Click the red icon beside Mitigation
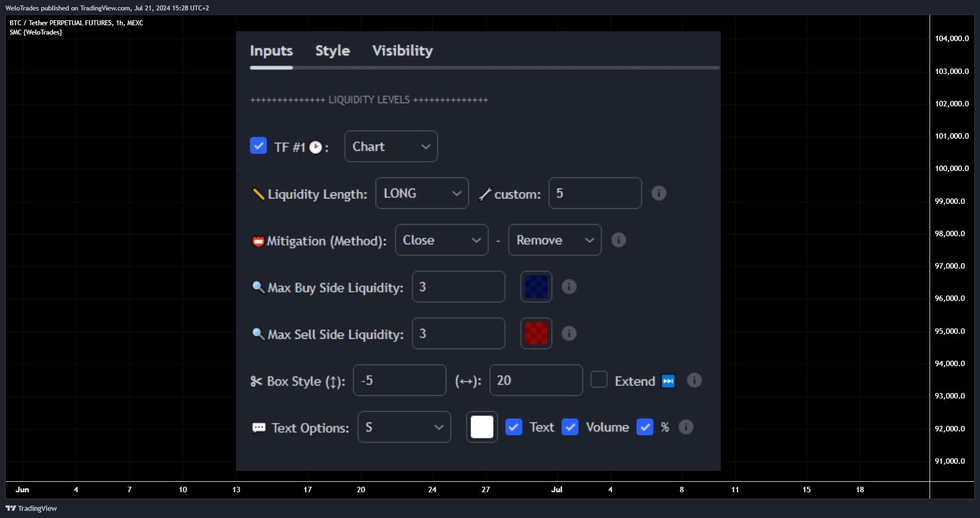The height and width of the screenshot is (518, 980). (258, 241)
